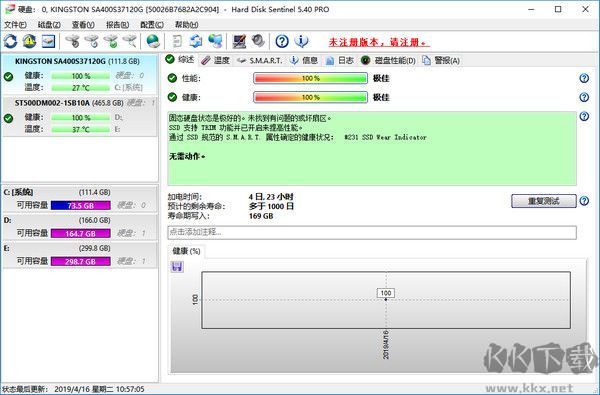Click the 4 日, 23 小时 power-on time

tap(271, 197)
